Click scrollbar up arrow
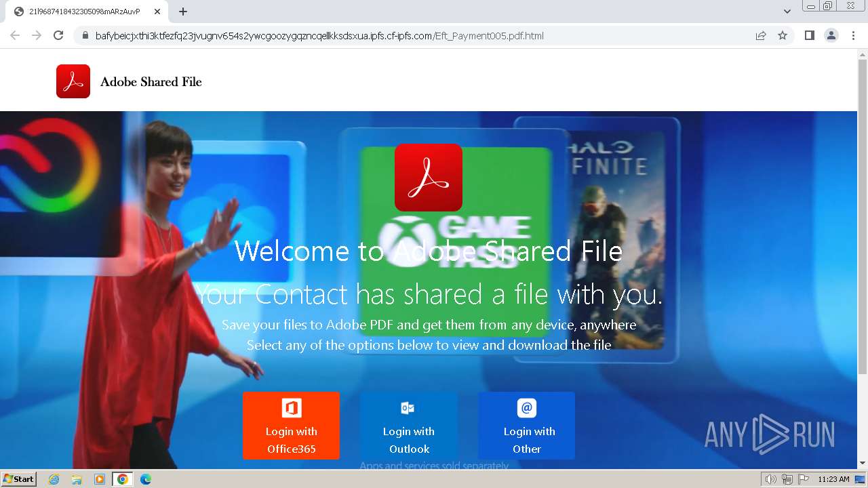The width and height of the screenshot is (868, 488). pyautogui.click(x=863, y=54)
